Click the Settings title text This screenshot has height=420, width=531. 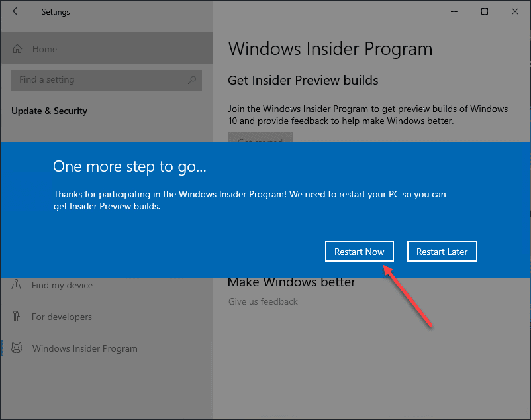click(x=56, y=11)
